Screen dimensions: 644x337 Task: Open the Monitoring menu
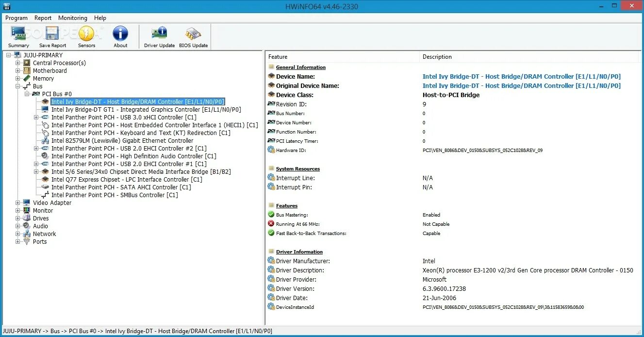point(73,18)
